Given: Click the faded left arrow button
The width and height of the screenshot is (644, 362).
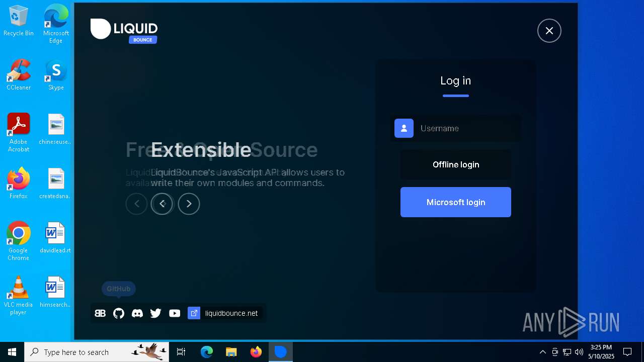Looking at the screenshot, I should (x=136, y=204).
